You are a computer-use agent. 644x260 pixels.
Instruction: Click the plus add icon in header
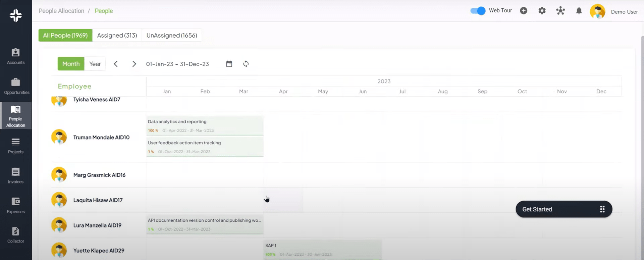pos(523,11)
